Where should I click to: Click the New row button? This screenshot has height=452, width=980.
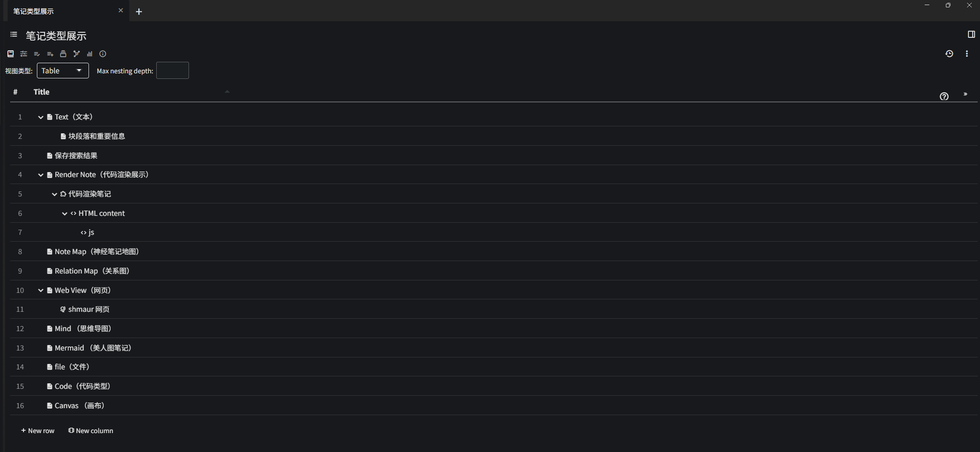(x=38, y=431)
